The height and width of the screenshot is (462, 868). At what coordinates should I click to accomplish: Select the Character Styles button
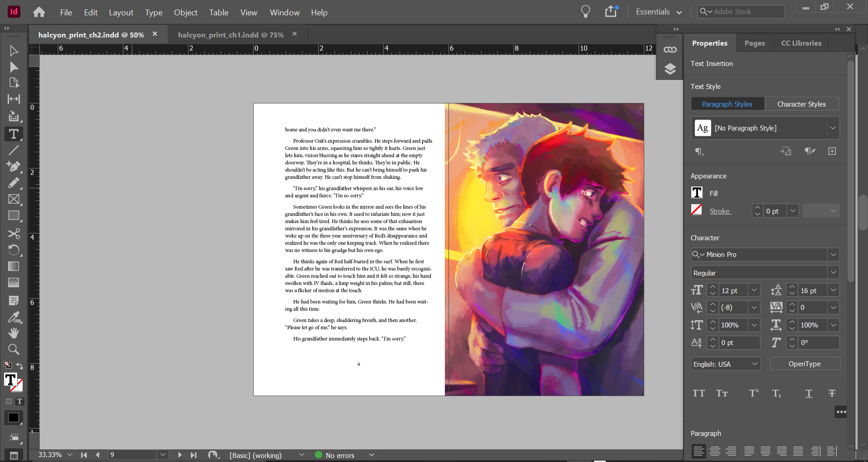(802, 104)
